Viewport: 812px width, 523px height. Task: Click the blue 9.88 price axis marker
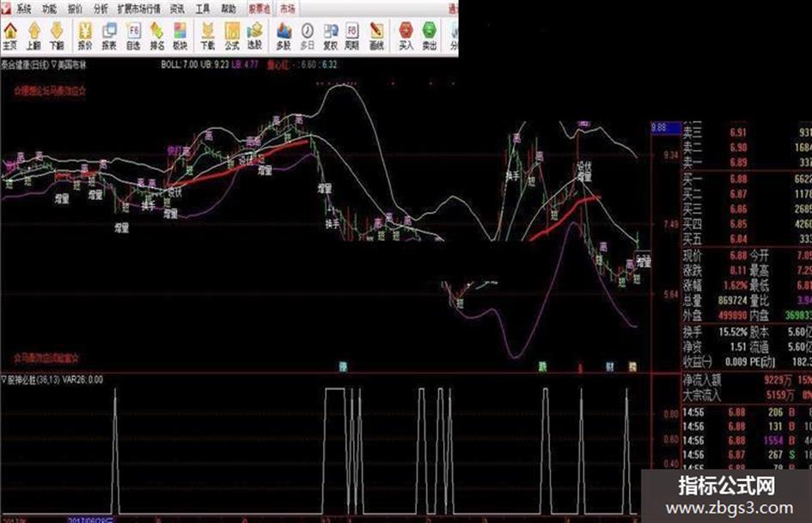tap(665, 127)
